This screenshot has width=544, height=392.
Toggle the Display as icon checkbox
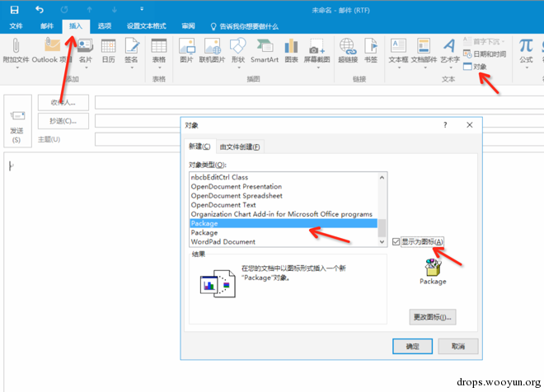point(396,241)
